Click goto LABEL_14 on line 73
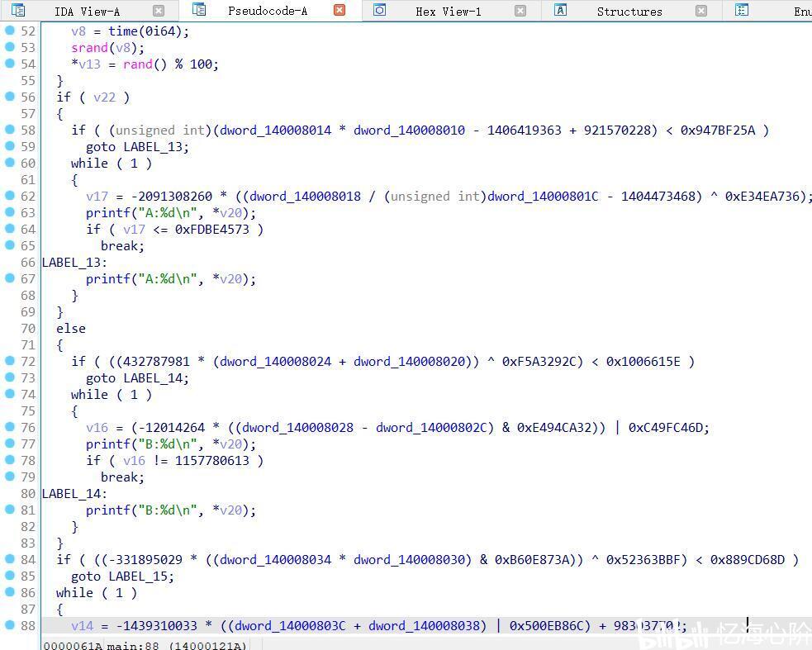This screenshot has width=812, height=650. tap(137, 378)
